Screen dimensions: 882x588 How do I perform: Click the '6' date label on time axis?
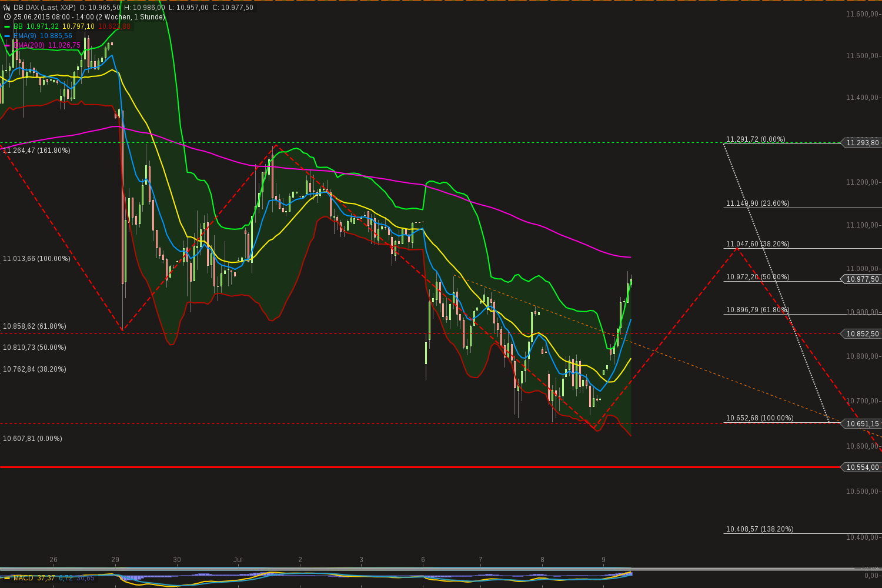423,560
